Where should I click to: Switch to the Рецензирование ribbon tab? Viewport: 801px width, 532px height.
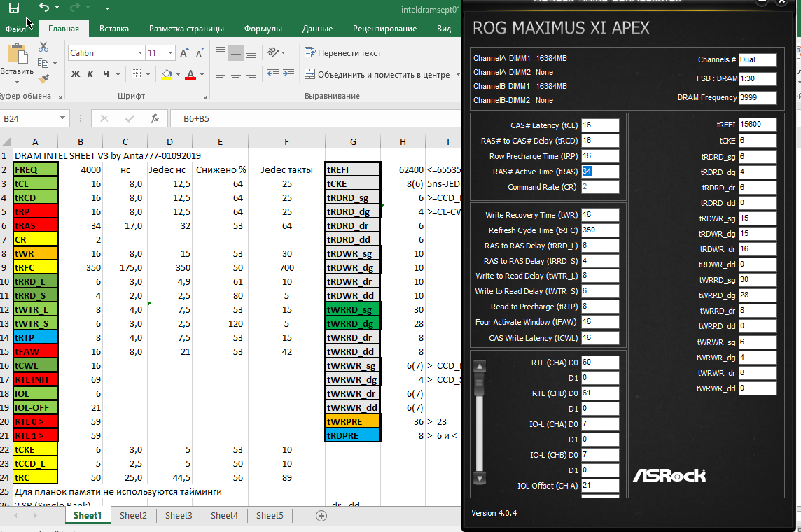pos(384,29)
